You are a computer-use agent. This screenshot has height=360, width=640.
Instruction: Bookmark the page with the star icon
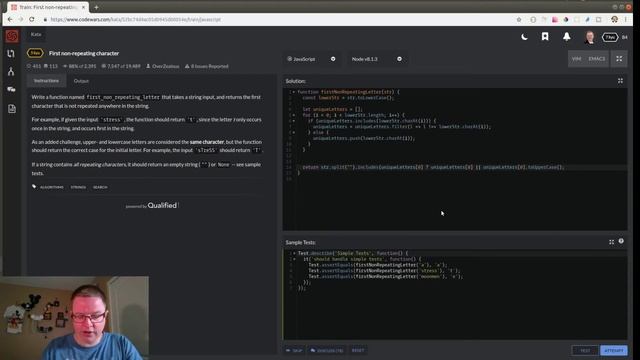coord(519,20)
